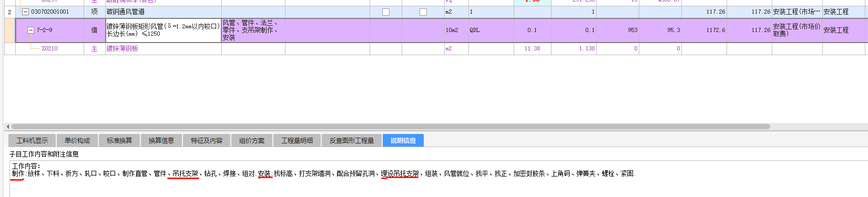868x197 pixels.
Task: Open the 反查图形工程量 tab
Action: click(x=352, y=140)
